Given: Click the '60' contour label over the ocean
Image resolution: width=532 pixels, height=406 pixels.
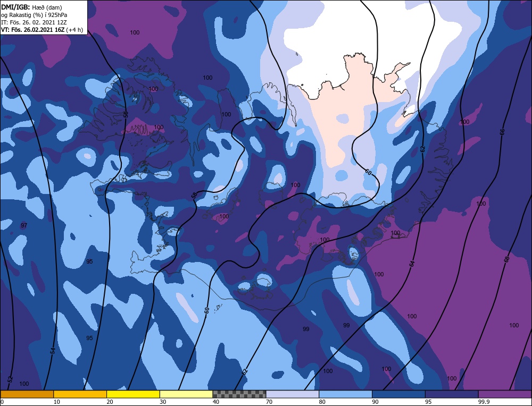Looking at the screenshot, I should click(x=206, y=310).
